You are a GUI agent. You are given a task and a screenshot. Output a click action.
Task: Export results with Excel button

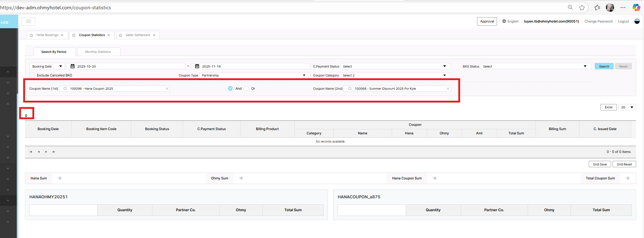pos(608,107)
